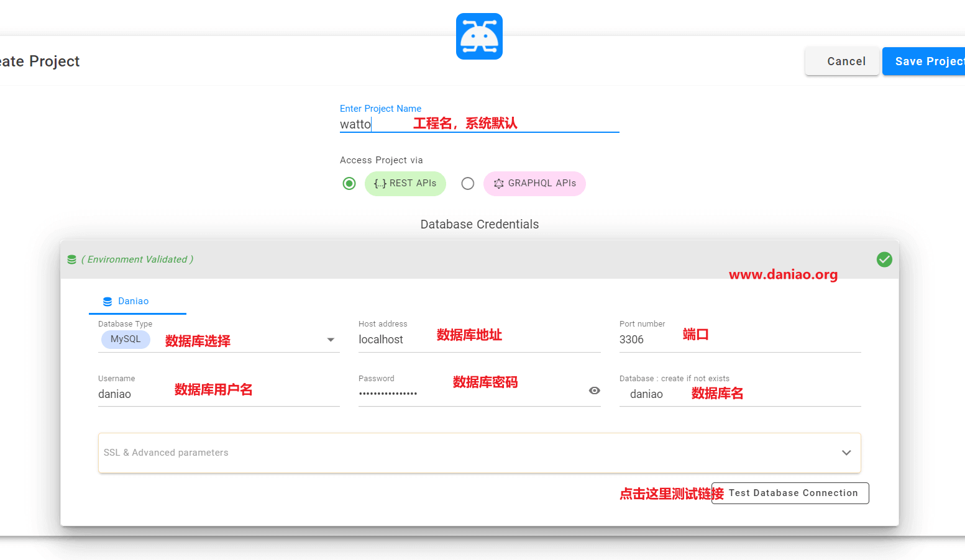The image size is (965, 560).
Task: Click the Enter Project Name field
Action: click(x=480, y=124)
